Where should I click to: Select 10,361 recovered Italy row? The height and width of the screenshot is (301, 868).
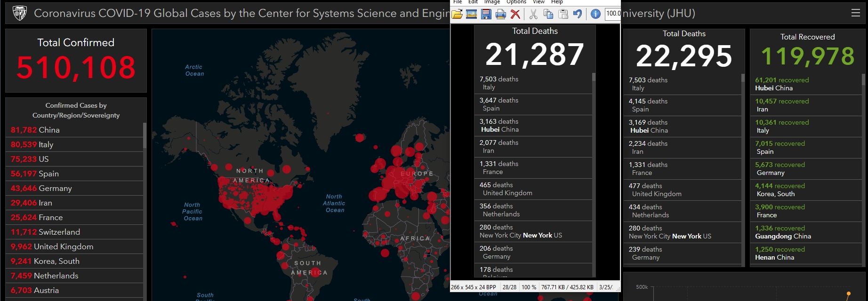806,127
